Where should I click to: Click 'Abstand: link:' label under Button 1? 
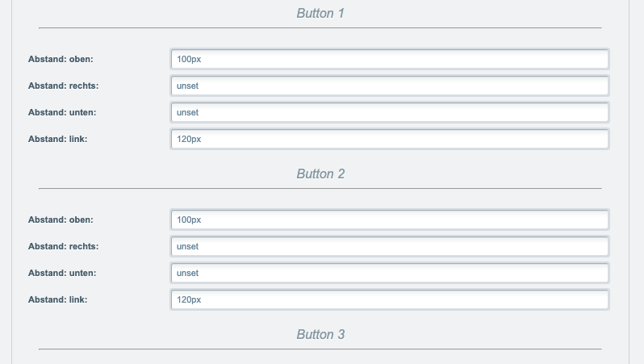coord(57,140)
